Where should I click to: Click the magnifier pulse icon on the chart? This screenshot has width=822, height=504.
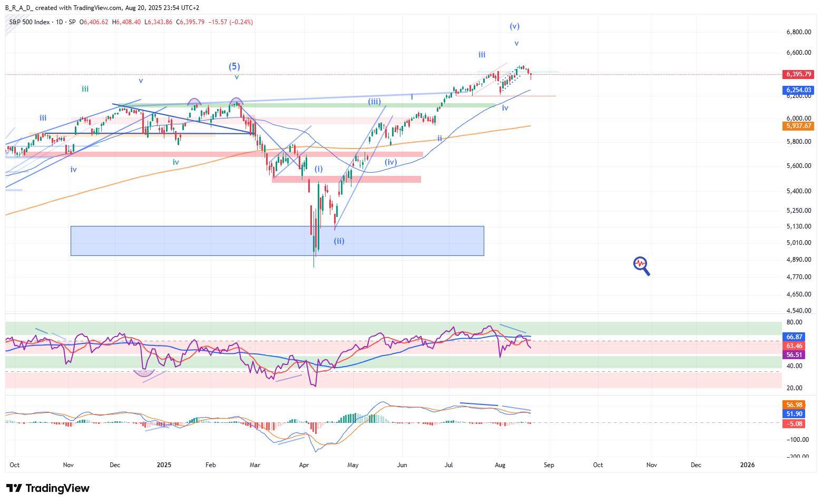[641, 266]
